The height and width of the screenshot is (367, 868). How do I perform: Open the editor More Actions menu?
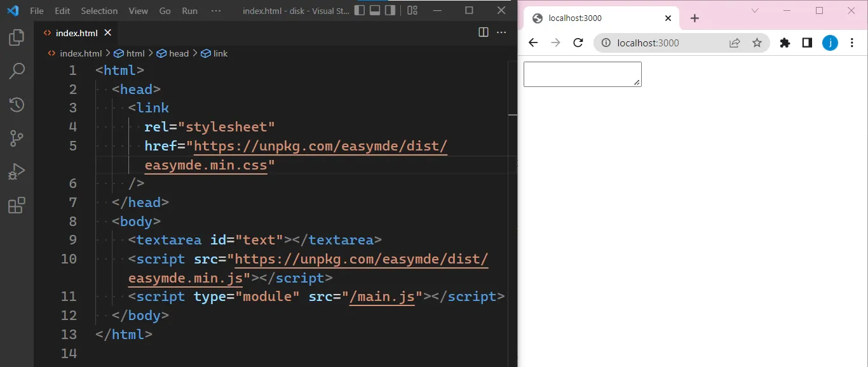501,32
